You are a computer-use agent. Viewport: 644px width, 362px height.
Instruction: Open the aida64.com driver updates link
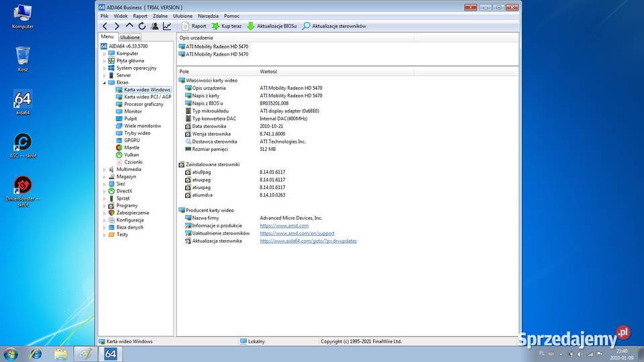(308, 241)
